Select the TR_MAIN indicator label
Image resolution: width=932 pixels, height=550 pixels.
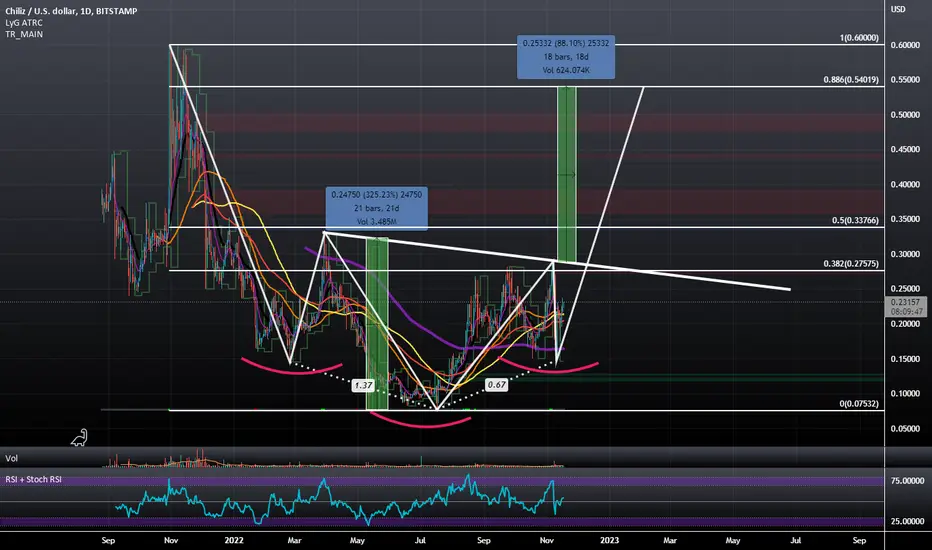24,34
